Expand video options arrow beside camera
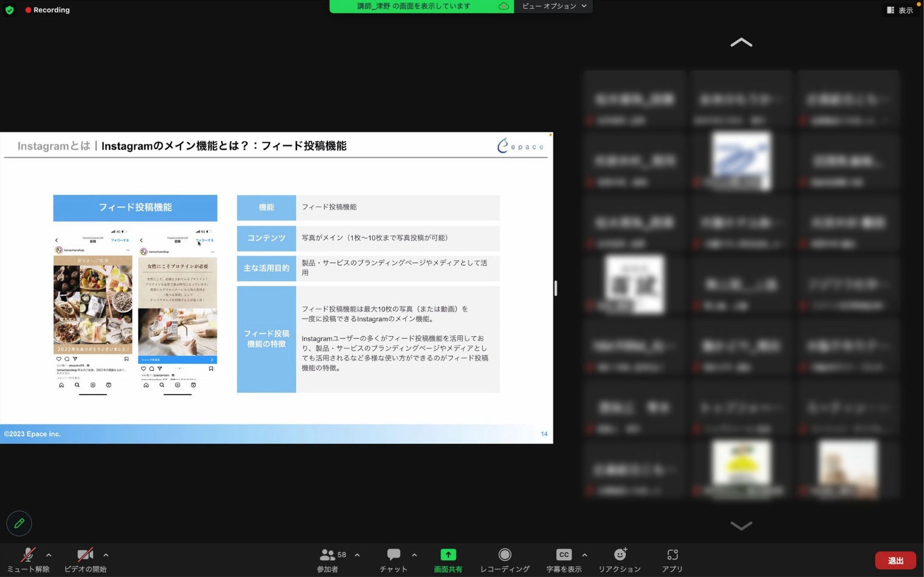The height and width of the screenshot is (577, 924). [106, 555]
